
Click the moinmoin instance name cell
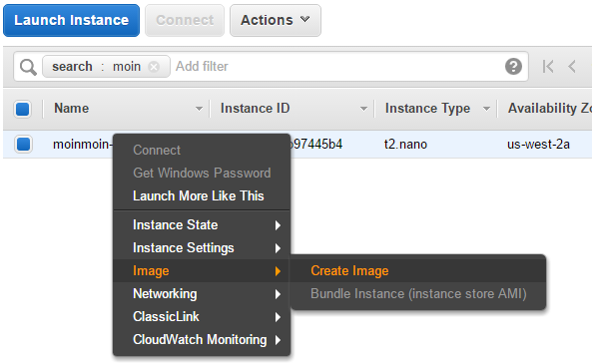coord(83,144)
